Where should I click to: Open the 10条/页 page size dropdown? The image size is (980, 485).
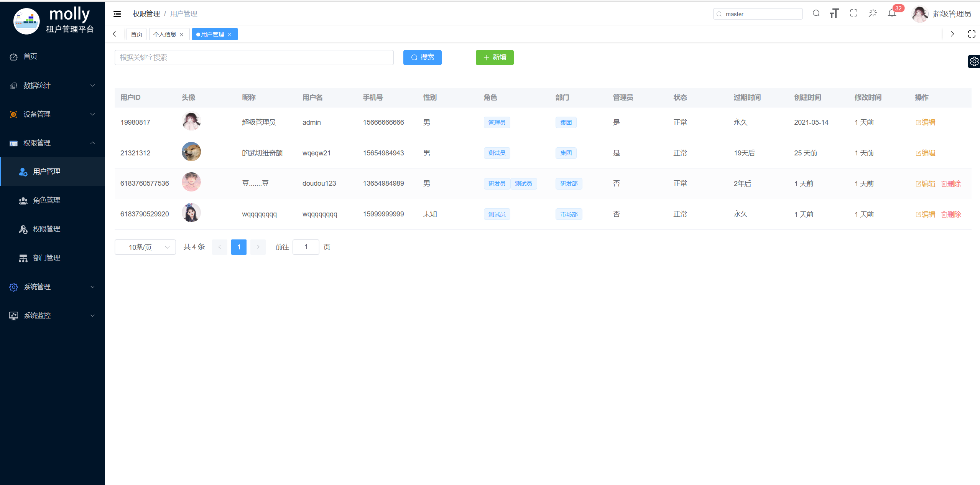pos(145,247)
